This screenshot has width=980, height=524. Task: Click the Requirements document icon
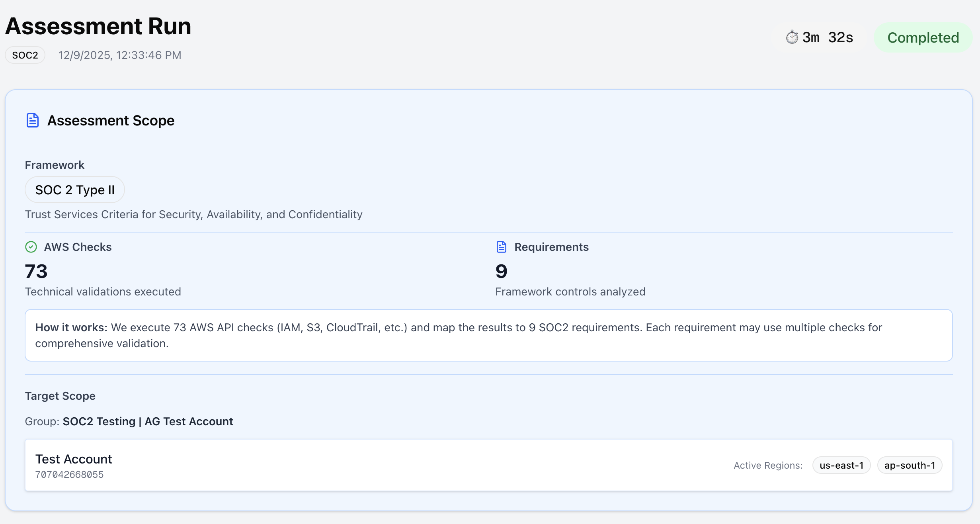point(501,247)
